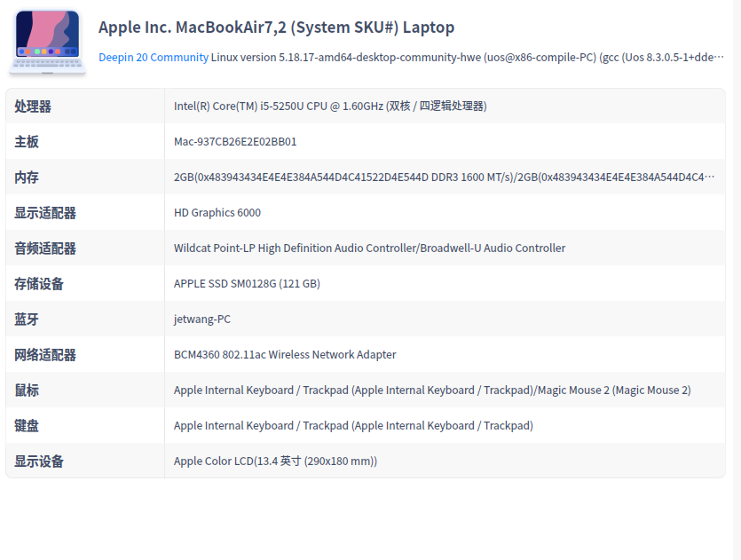The width and height of the screenshot is (741, 560).
Task: Select the 音频适配器 row label
Action: coord(45,248)
